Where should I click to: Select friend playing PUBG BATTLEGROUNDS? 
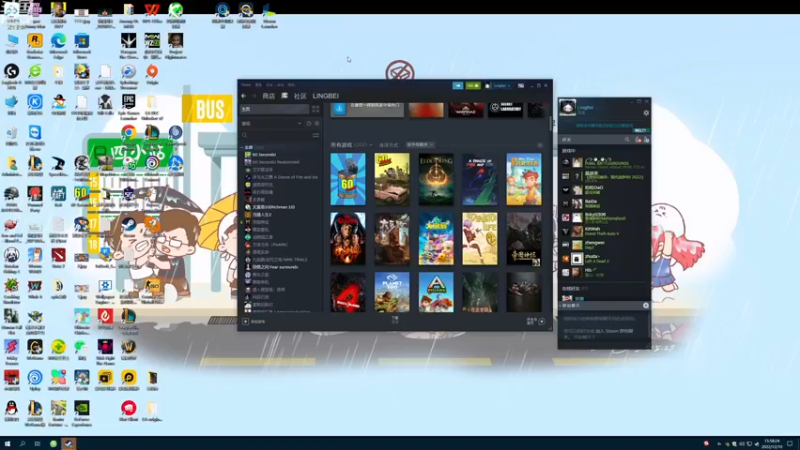click(604, 163)
